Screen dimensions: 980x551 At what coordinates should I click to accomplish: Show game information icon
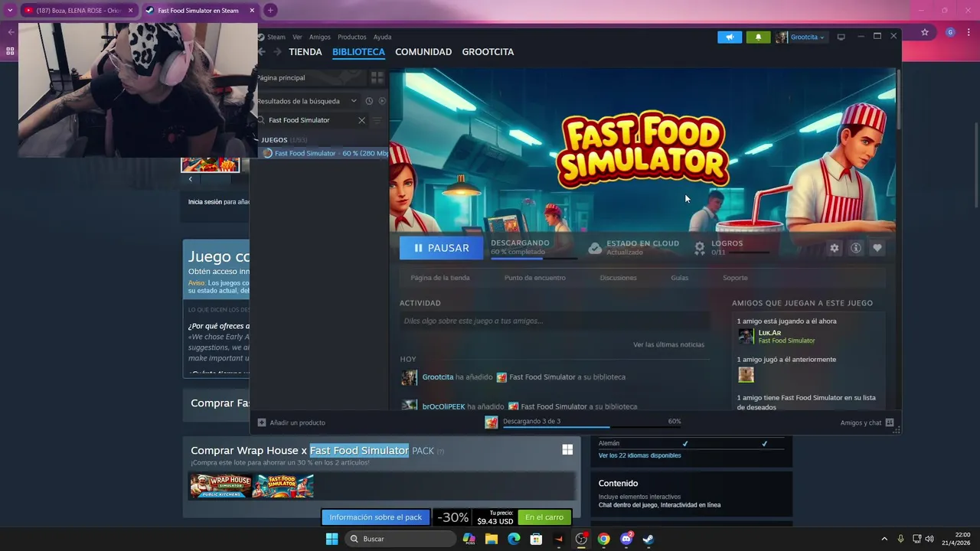[x=856, y=248]
